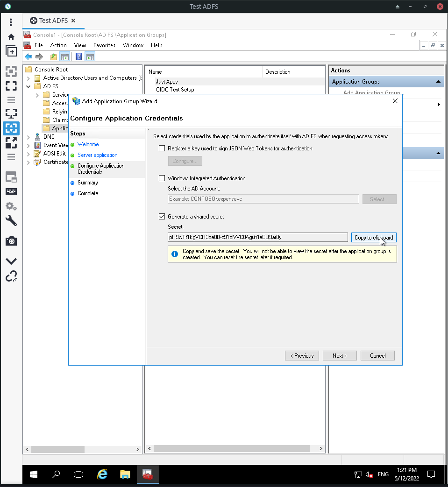448x487 pixels.
Task: Collapse the Application Groups actions section
Action: 438,82
